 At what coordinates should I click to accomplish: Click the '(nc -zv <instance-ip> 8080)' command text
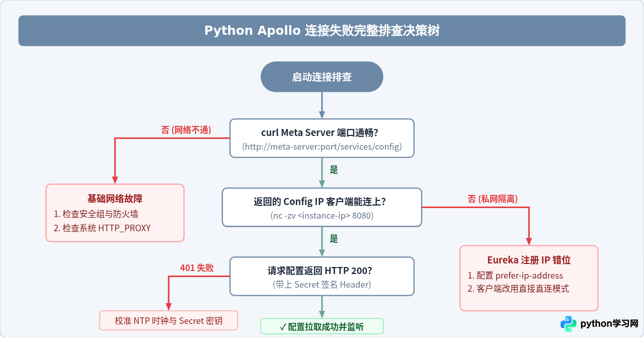coord(322,216)
